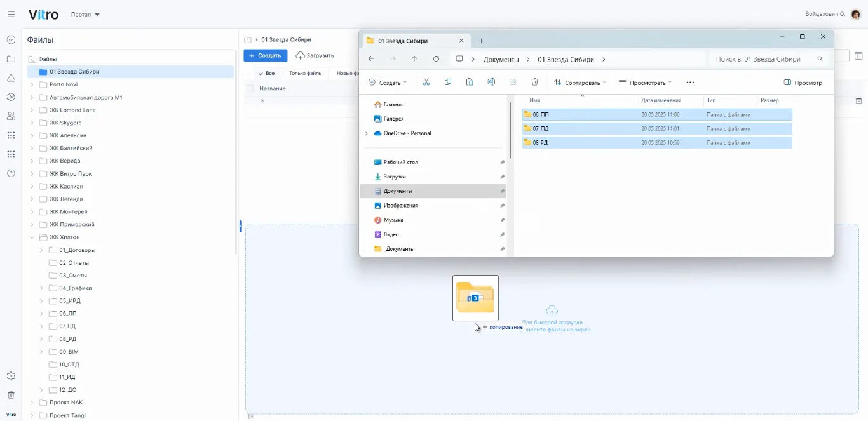The height and width of the screenshot is (421, 868).
Task: Refresh the Explorer folder view
Action: 436,59
